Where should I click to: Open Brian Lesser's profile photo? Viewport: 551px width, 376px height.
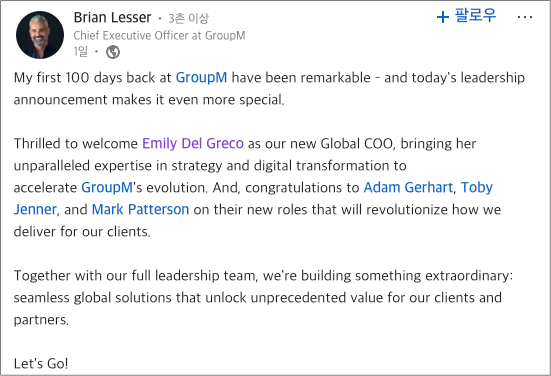(40, 34)
